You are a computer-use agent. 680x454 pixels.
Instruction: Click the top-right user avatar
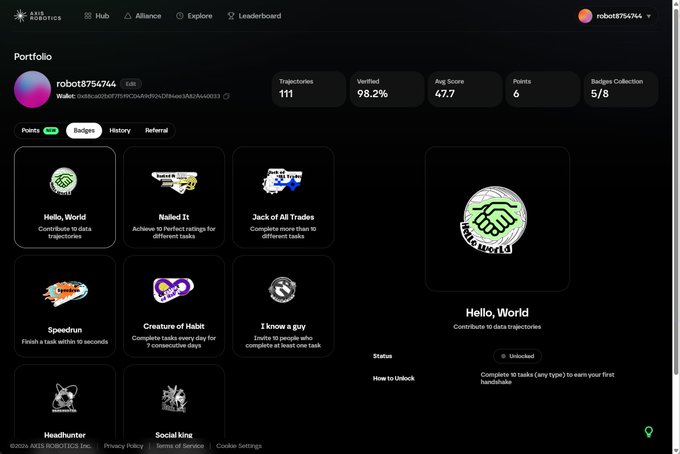click(x=585, y=16)
